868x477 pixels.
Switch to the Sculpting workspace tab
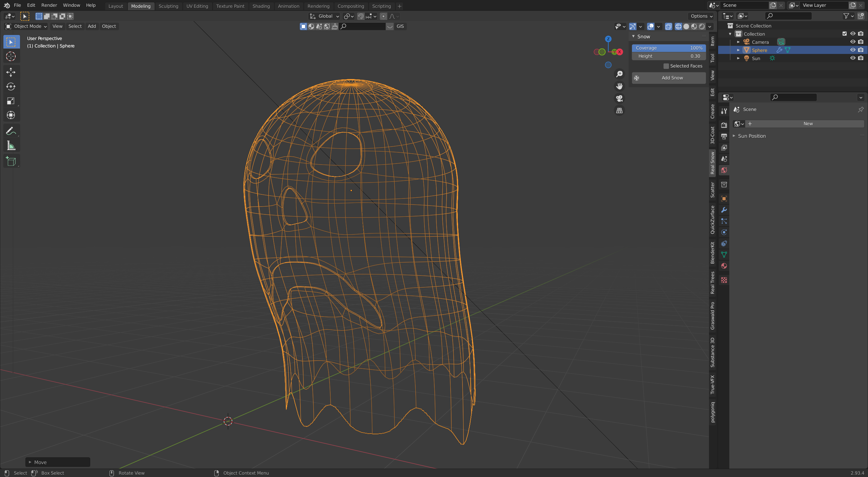(x=168, y=6)
